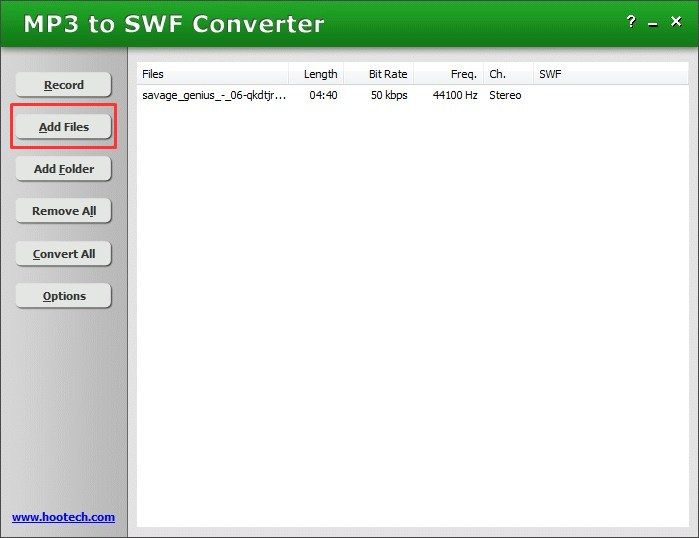Click the Stereo channel cell
Viewport: 699px width, 538px height.
pyautogui.click(x=505, y=95)
